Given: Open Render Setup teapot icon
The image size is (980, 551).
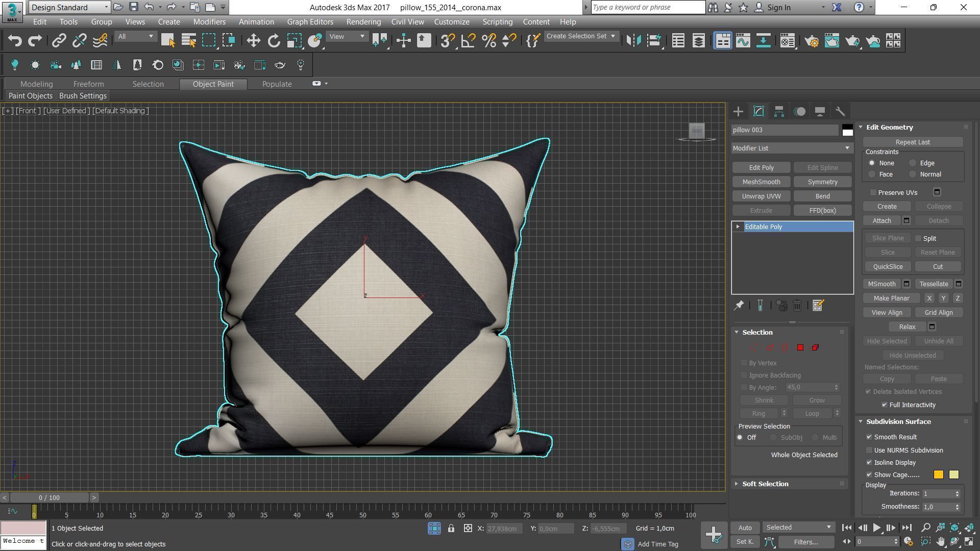Looking at the screenshot, I should pyautogui.click(x=812, y=40).
